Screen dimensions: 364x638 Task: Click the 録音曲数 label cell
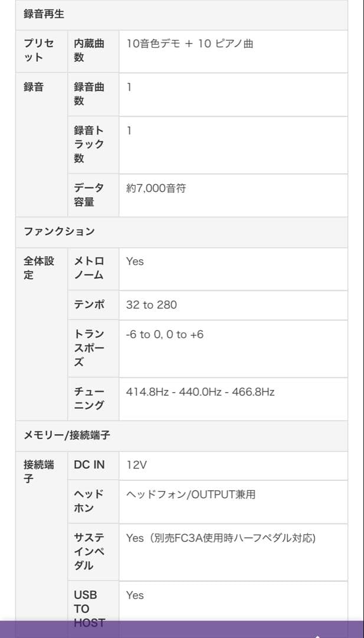coord(89,94)
